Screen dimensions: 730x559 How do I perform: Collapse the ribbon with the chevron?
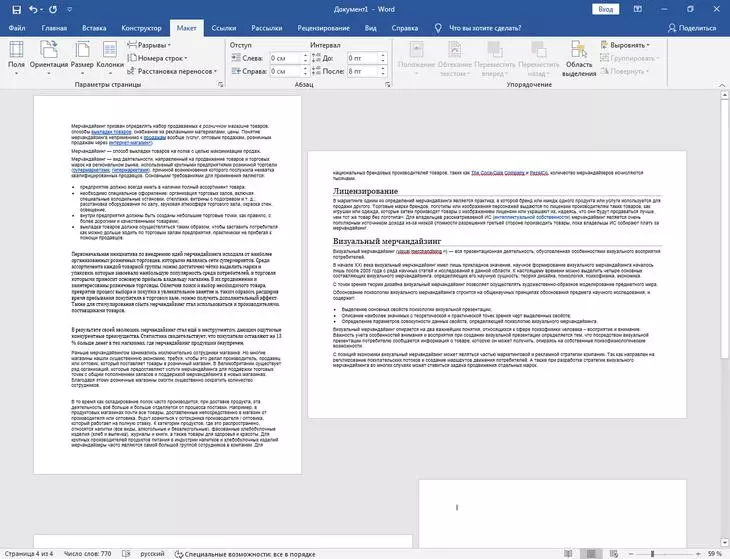(x=722, y=85)
